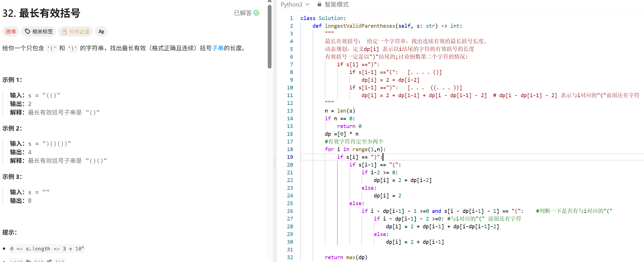Click the tag icon in 相关标签
Screen dimensions: 644x262
[x=27, y=31]
